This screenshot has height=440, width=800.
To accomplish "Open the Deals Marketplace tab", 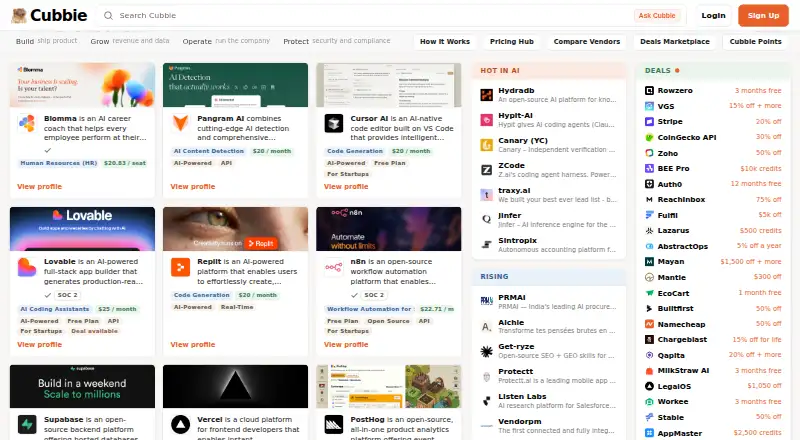I will coord(674,41).
